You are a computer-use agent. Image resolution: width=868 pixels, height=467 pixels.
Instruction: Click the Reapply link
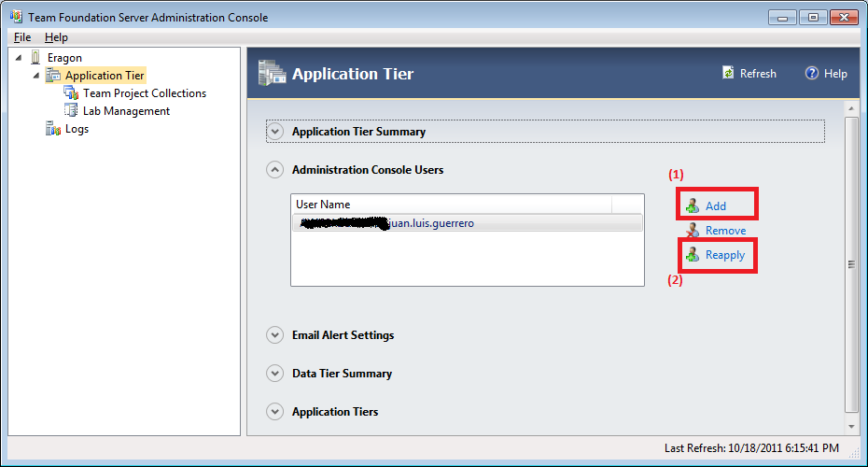724,255
